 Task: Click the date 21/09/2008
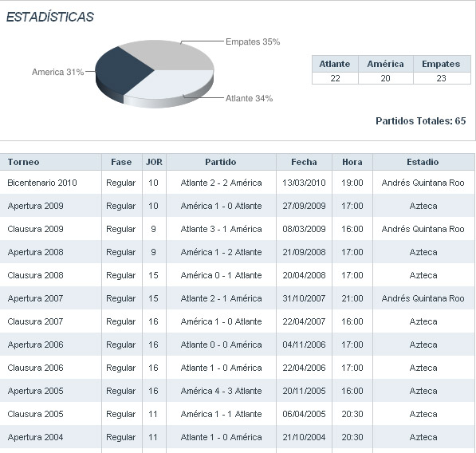(x=304, y=252)
